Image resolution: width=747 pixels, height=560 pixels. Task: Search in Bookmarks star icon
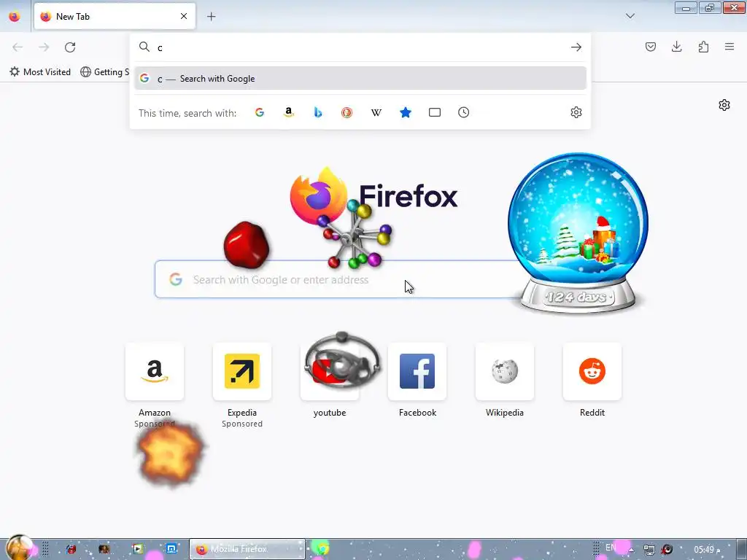click(x=406, y=112)
